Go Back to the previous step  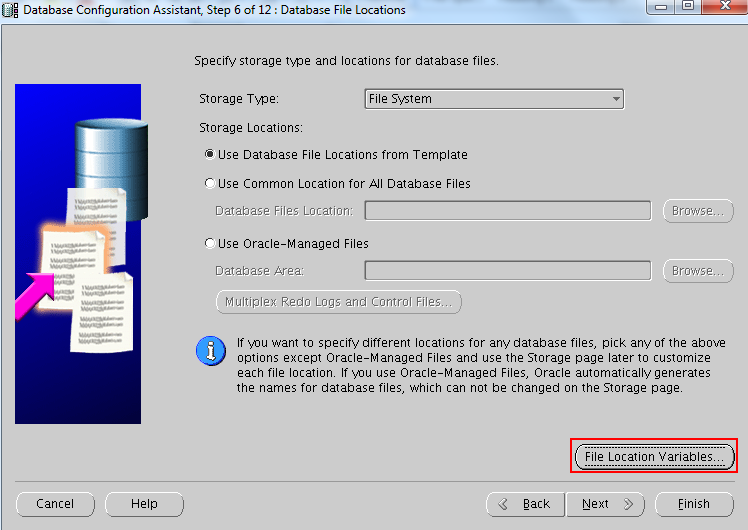tap(525, 504)
